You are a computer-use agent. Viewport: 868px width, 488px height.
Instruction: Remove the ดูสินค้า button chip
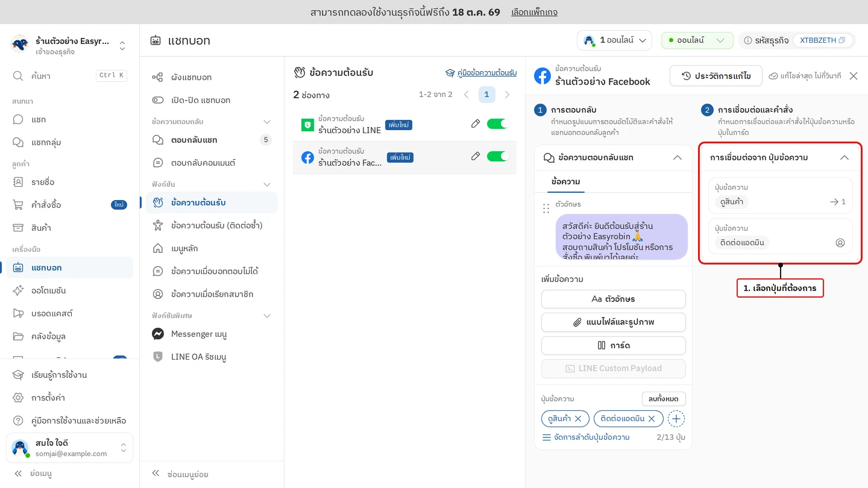tap(578, 418)
